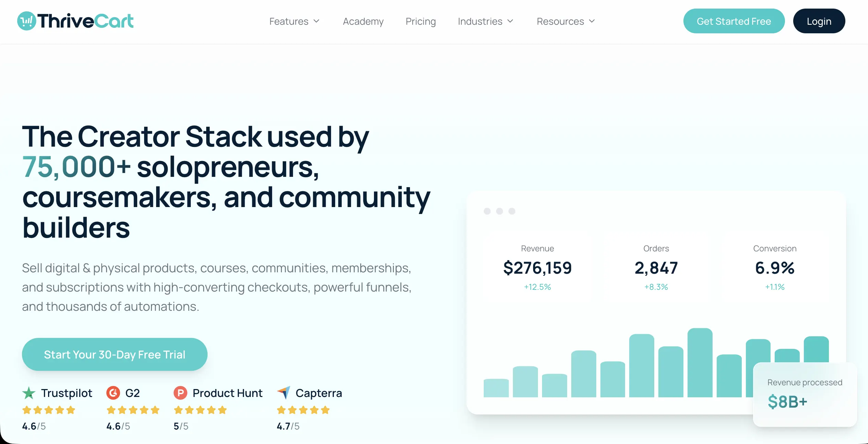Click the Capterra arrow logo
The width and height of the screenshot is (868, 444).
tap(284, 393)
